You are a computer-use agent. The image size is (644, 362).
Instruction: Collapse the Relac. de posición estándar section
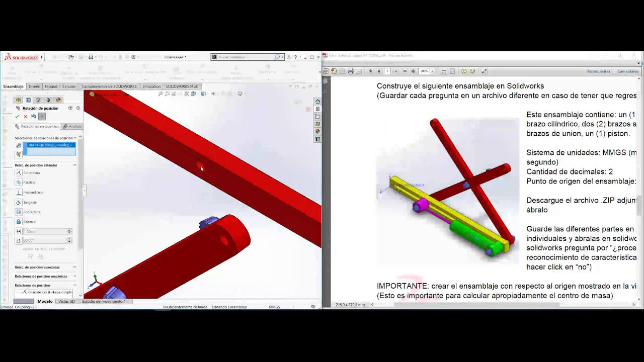click(75, 165)
